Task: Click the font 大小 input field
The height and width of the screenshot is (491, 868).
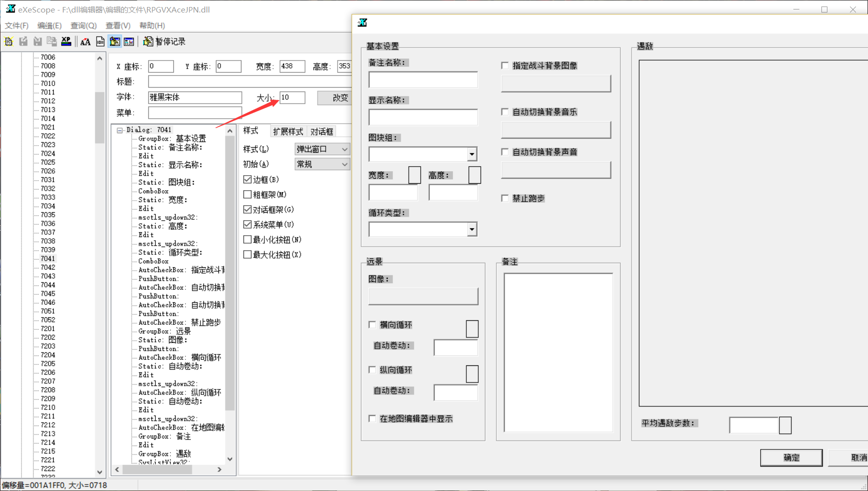Action: pyautogui.click(x=293, y=98)
